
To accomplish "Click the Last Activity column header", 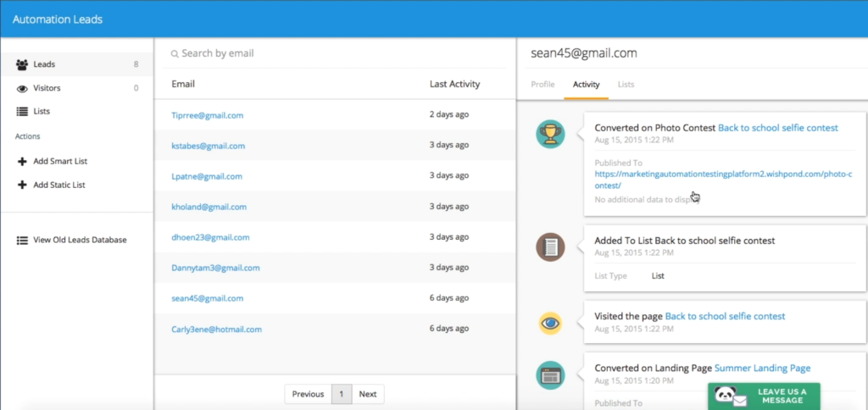I will click(x=454, y=84).
